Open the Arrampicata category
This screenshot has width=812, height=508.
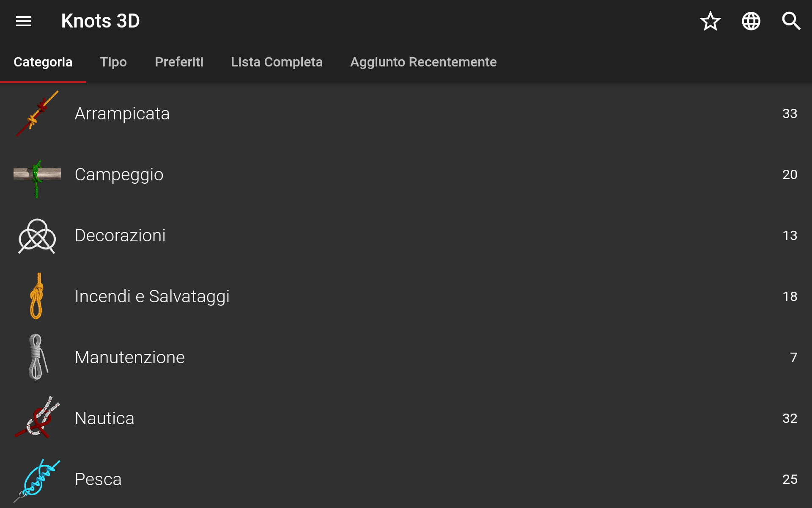[406, 113]
